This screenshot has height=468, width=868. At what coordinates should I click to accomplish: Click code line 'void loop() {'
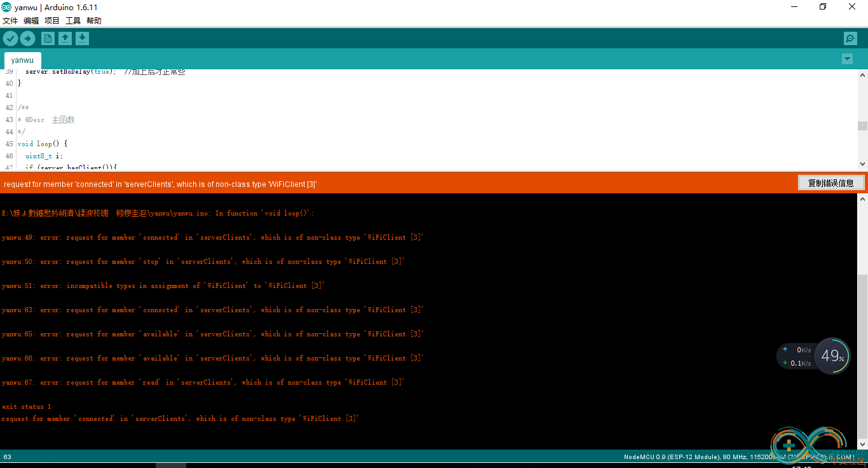(42, 144)
